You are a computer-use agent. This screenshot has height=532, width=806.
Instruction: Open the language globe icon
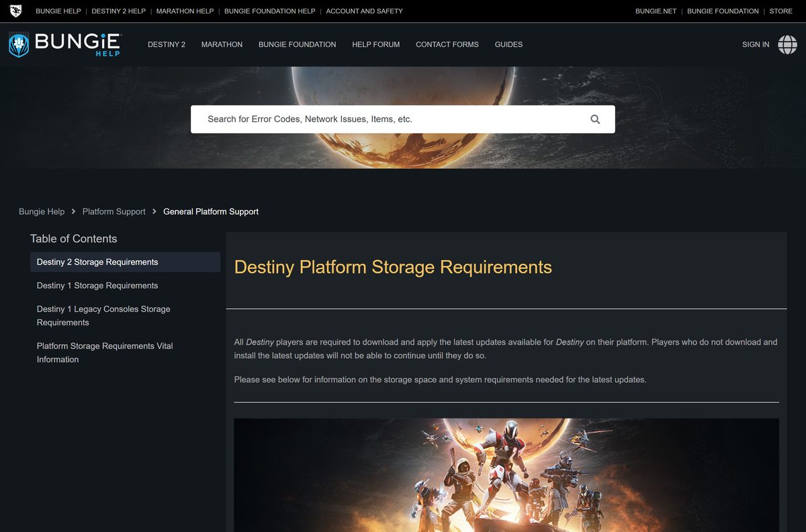pyautogui.click(x=787, y=44)
